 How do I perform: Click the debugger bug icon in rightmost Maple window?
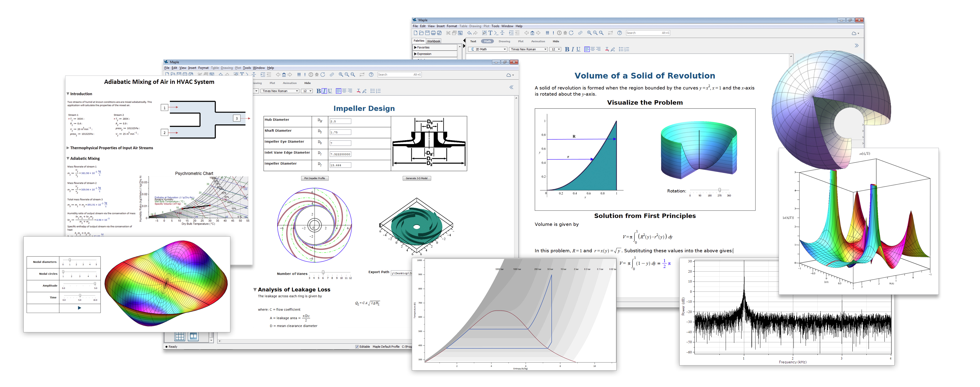click(565, 33)
